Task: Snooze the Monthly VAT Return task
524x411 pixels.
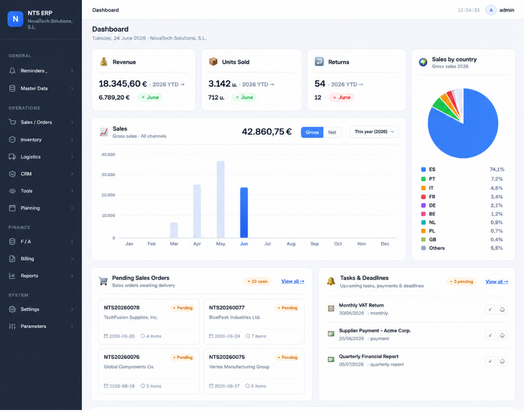Action: [502, 309]
